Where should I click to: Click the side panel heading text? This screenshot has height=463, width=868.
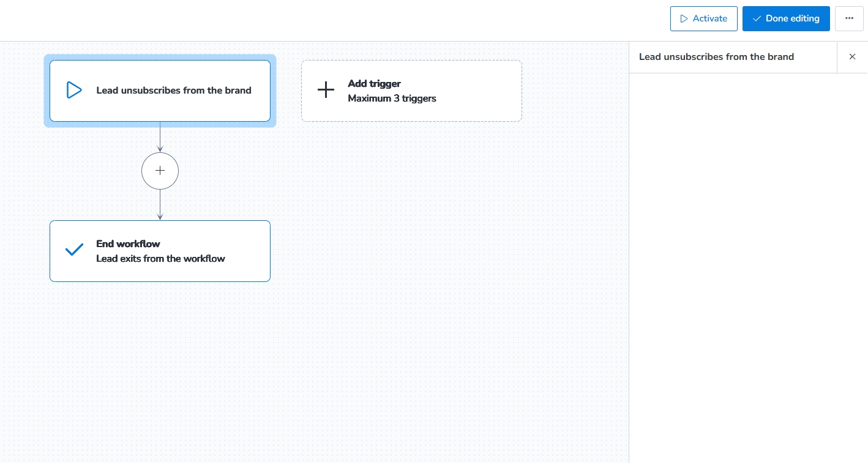[716, 57]
